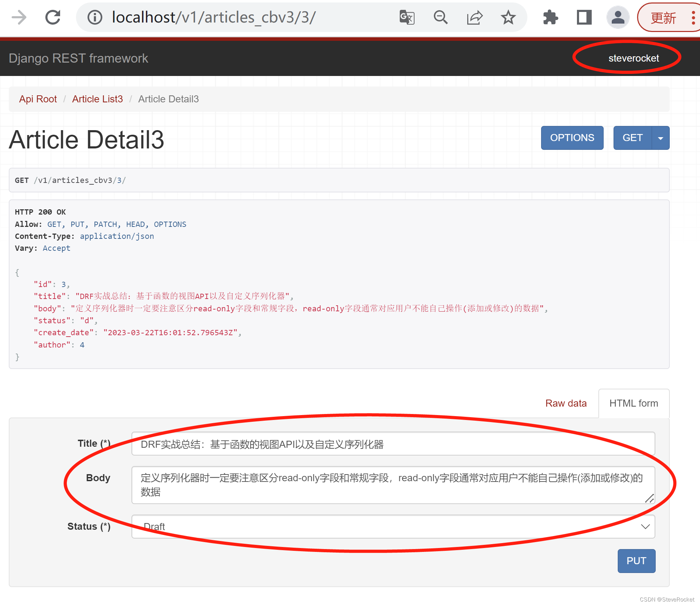Open the Article List3 breadcrumb link

(x=97, y=99)
